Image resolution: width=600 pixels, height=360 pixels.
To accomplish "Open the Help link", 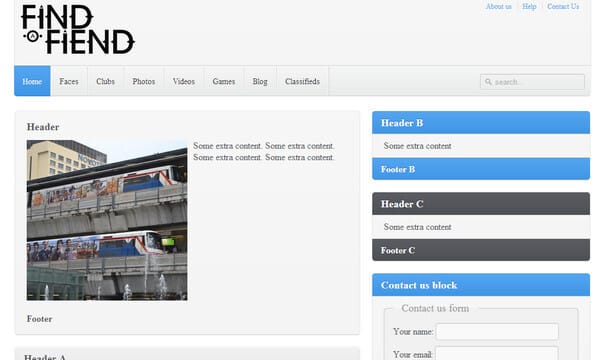I will tap(529, 7).
